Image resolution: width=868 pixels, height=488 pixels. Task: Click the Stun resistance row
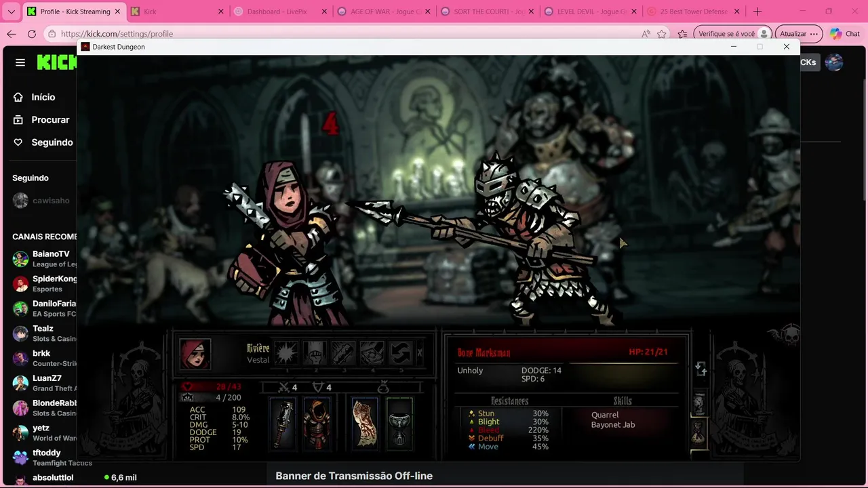(508, 413)
